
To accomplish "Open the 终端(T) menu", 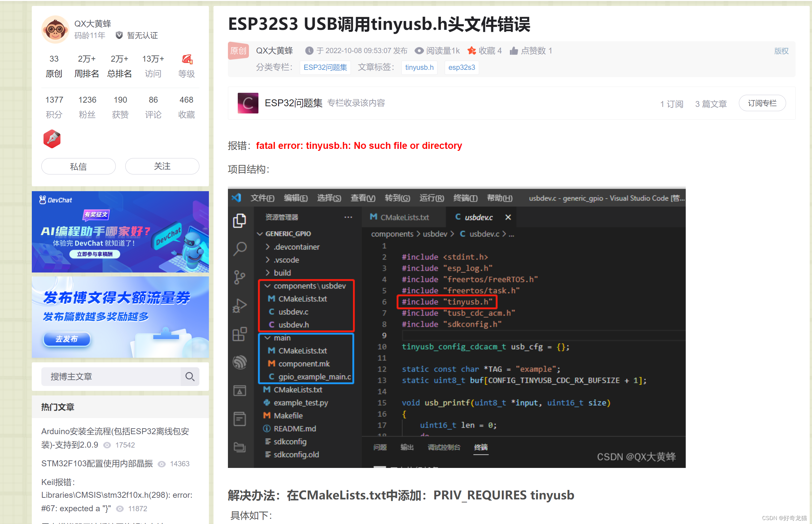I will pos(465,198).
